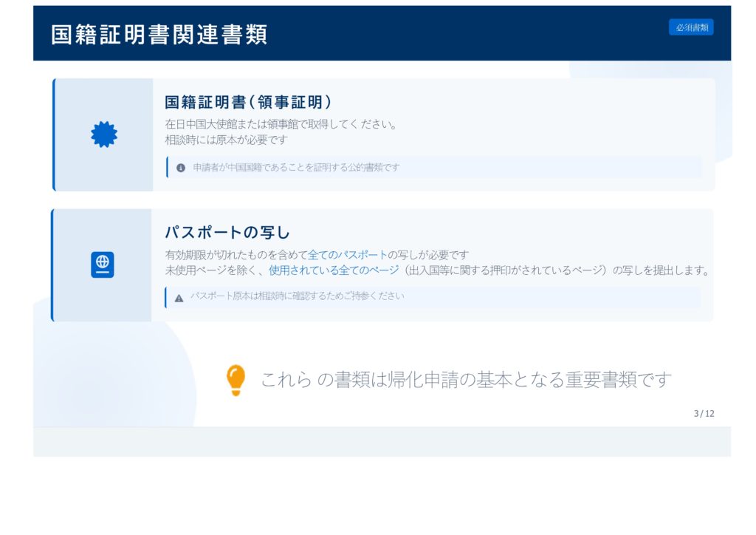This screenshot has width=756, height=535.
Task: Click the circular info icon in the note
Action: pyautogui.click(x=181, y=168)
